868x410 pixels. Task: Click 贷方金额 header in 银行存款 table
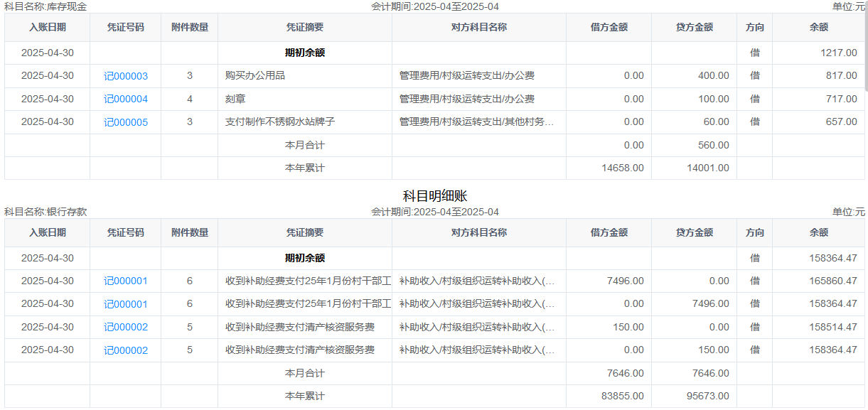[x=695, y=233]
